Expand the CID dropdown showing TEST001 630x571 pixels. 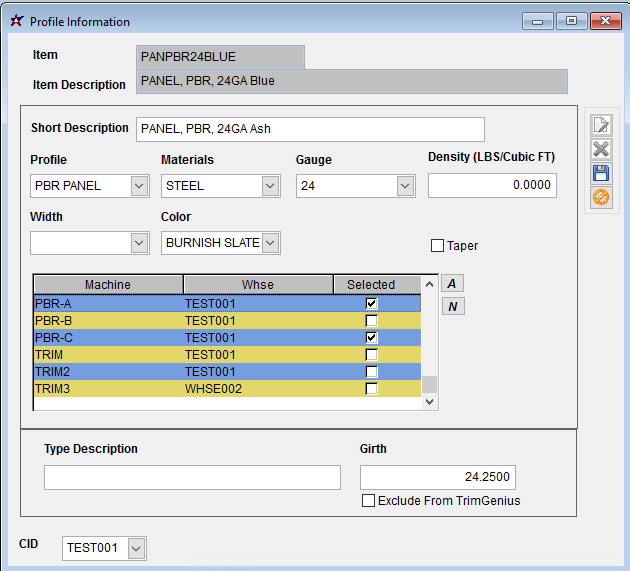pos(136,548)
